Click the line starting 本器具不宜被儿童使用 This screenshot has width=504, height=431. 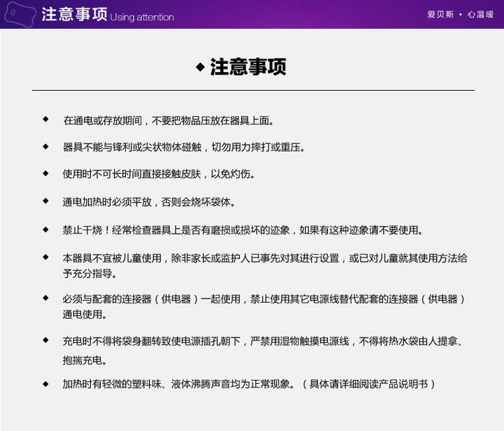[265, 258]
